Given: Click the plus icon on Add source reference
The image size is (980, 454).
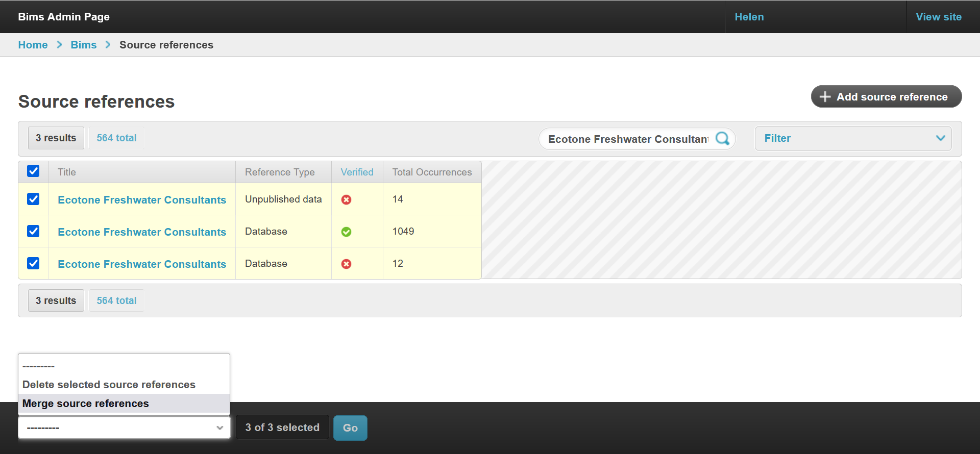Looking at the screenshot, I should [x=825, y=96].
